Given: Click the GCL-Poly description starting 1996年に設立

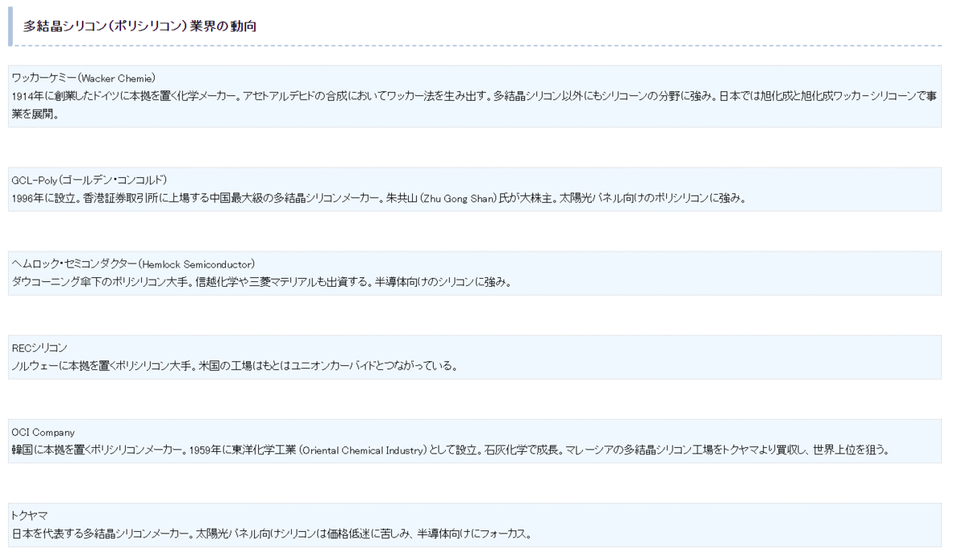Looking at the screenshot, I should click(379, 197).
